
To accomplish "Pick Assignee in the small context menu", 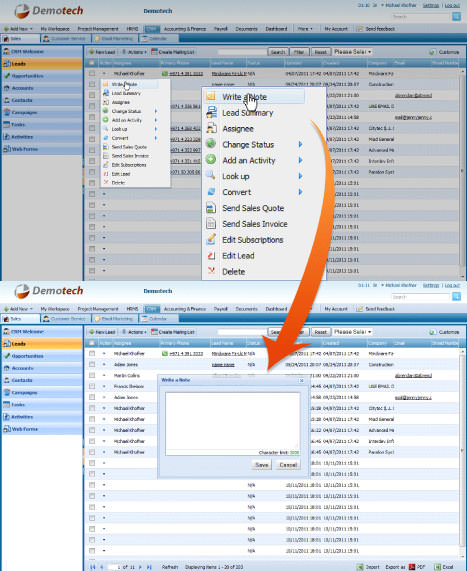I will 121,102.
